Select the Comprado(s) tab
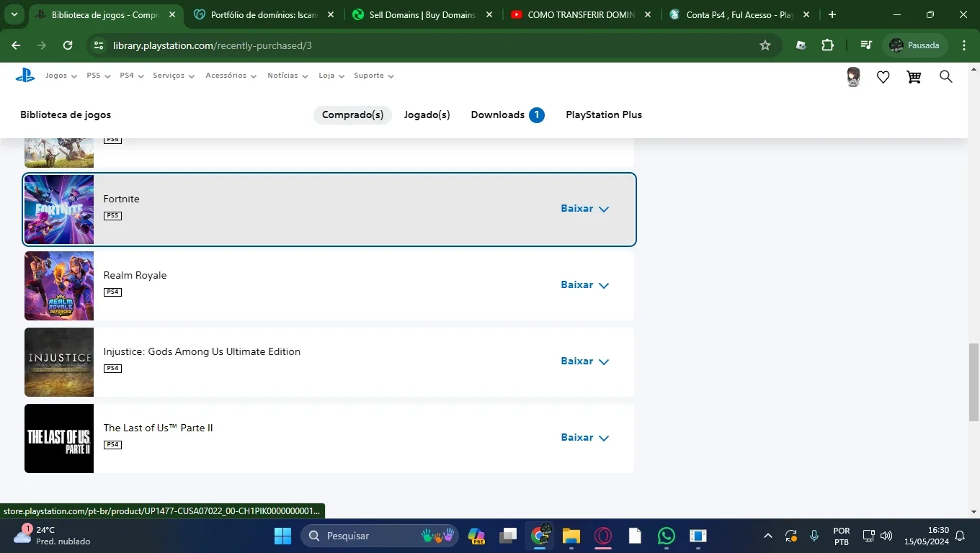 tap(352, 115)
